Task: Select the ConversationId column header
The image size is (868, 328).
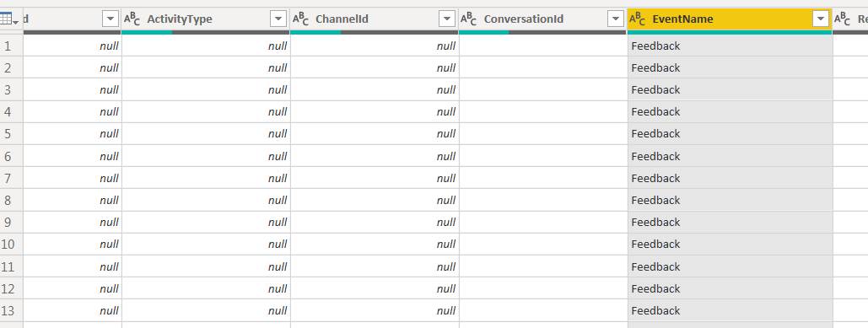Action: tap(542, 19)
